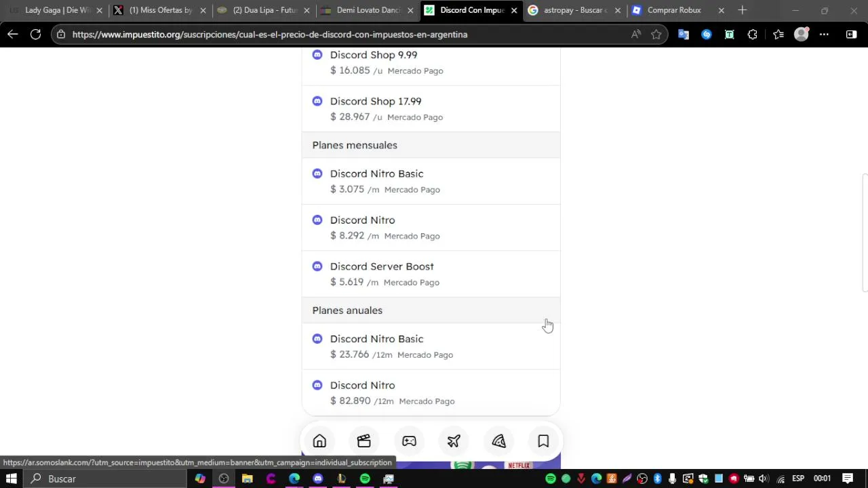This screenshot has height=488, width=868.
Task: Select monthly Discord Nitro $ 8.292 plan
Action: [431, 228]
